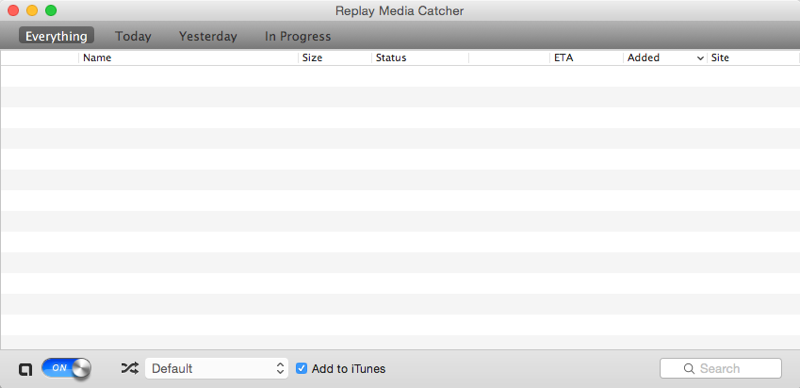Maximize window with green button
This screenshot has width=800, height=388.
click(x=51, y=10)
